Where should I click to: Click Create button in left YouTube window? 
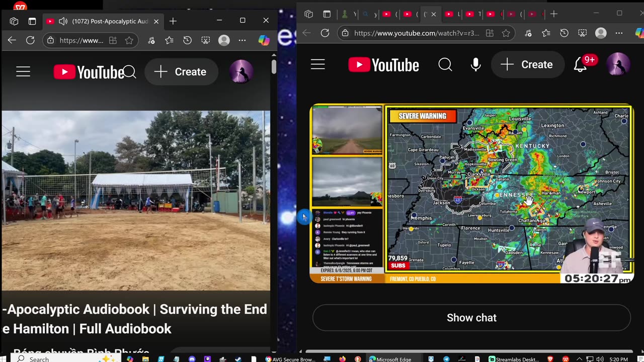pos(181,72)
